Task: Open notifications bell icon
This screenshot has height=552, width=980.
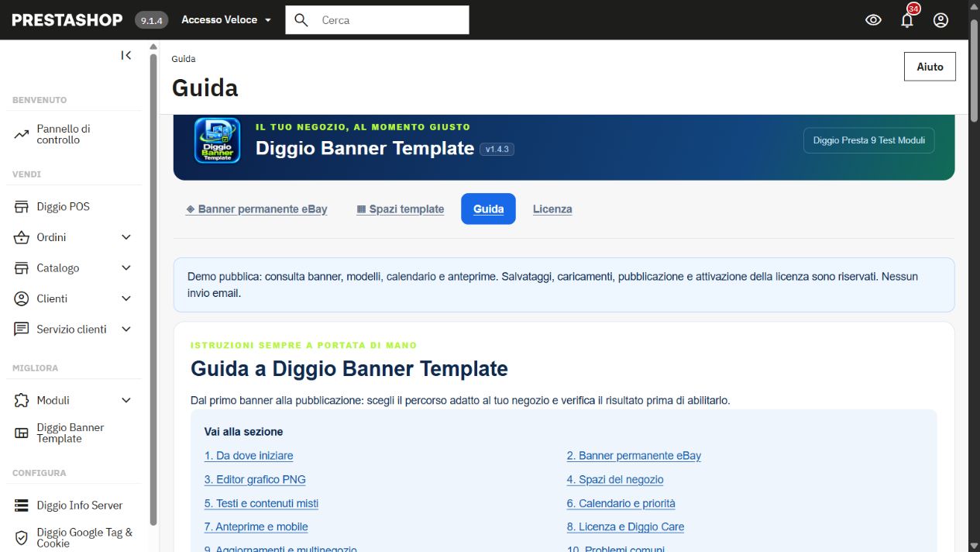Action: (x=907, y=21)
